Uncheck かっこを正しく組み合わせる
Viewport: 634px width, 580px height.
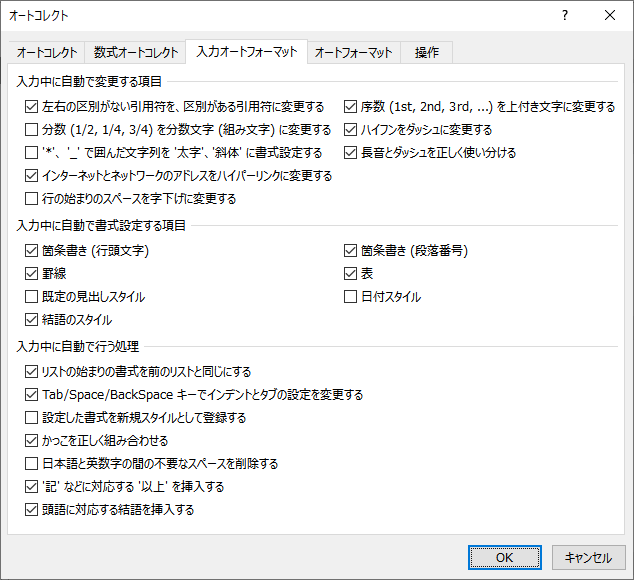[32, 441]
